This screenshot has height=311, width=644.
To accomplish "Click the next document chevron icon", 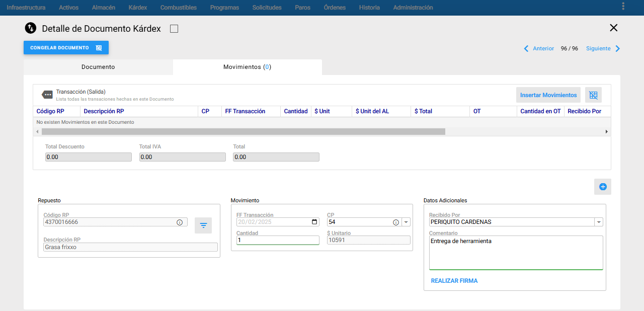I will pos(618,49).
